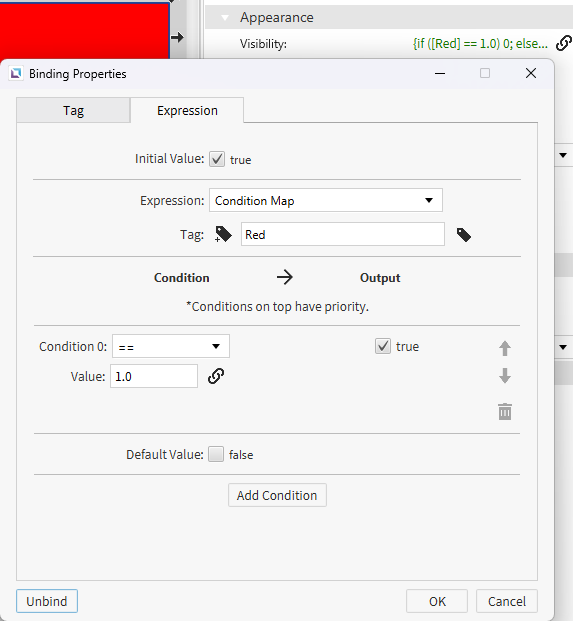Viewport: 573px width, 621px height.
Task: Toggle the Initial Value checkbox
Action: pyautogui.click(x=217, y=159)
